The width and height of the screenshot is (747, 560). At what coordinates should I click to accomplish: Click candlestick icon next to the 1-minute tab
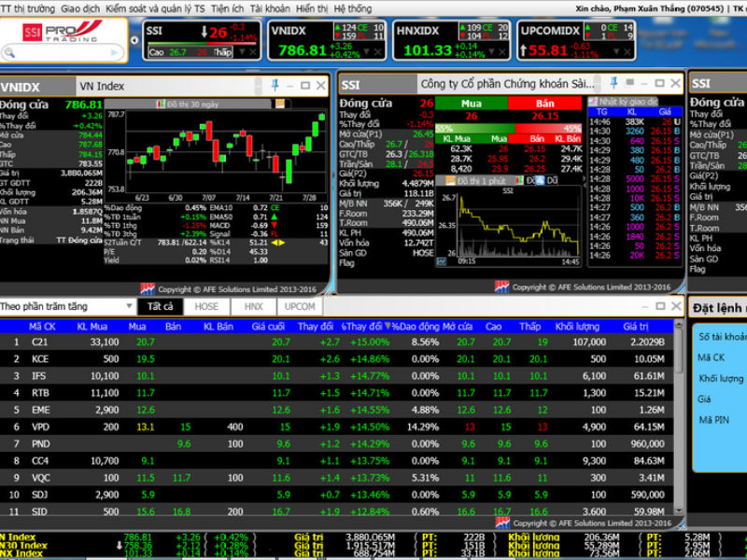coord(520,181)
